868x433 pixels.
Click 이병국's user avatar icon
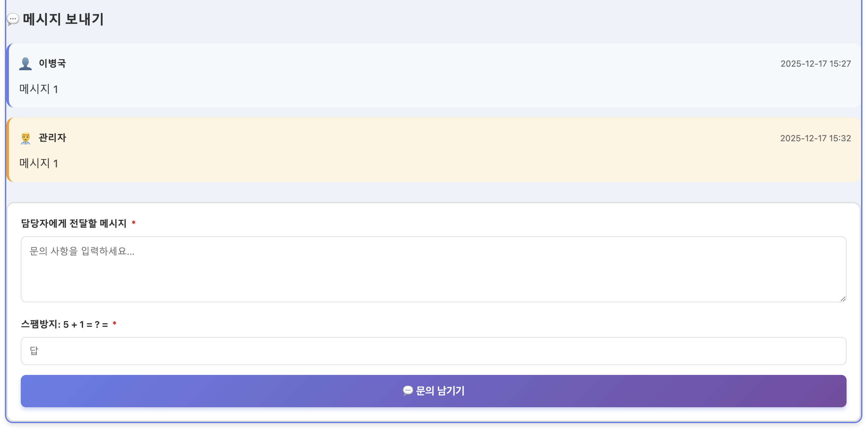click(25, 63)
